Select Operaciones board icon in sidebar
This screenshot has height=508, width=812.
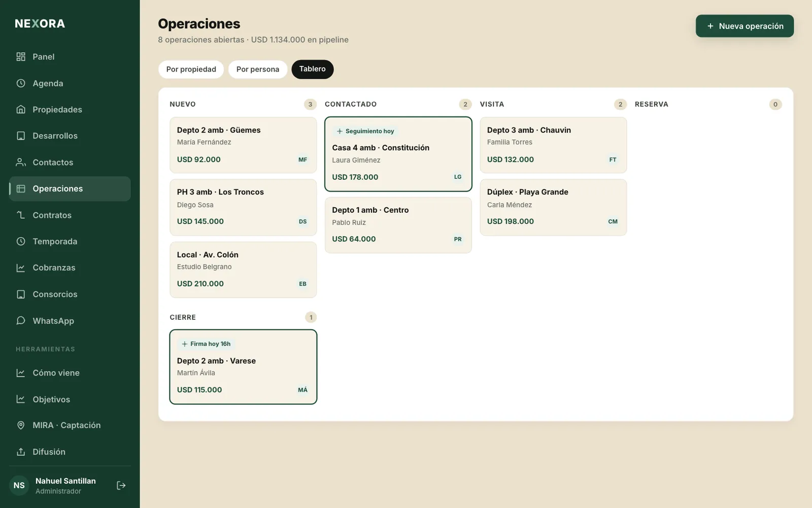21,189
